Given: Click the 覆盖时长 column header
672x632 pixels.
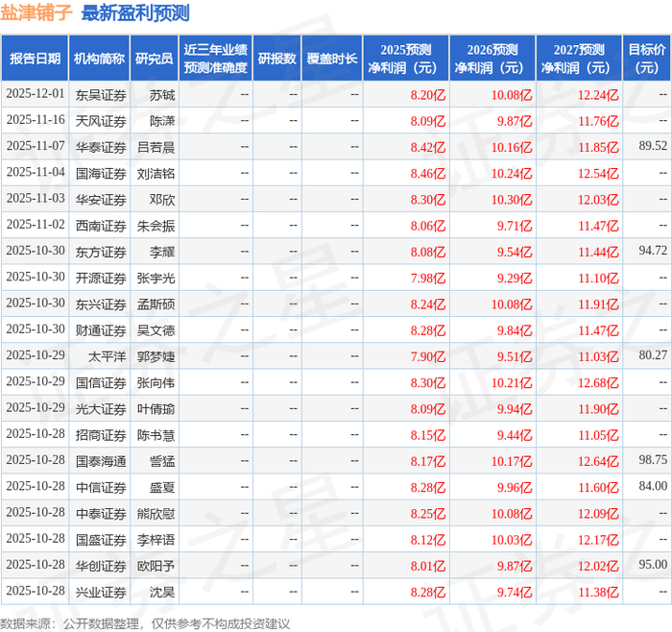Looking at the screenshot, I should pyautogui.click(x=332, y=59).
